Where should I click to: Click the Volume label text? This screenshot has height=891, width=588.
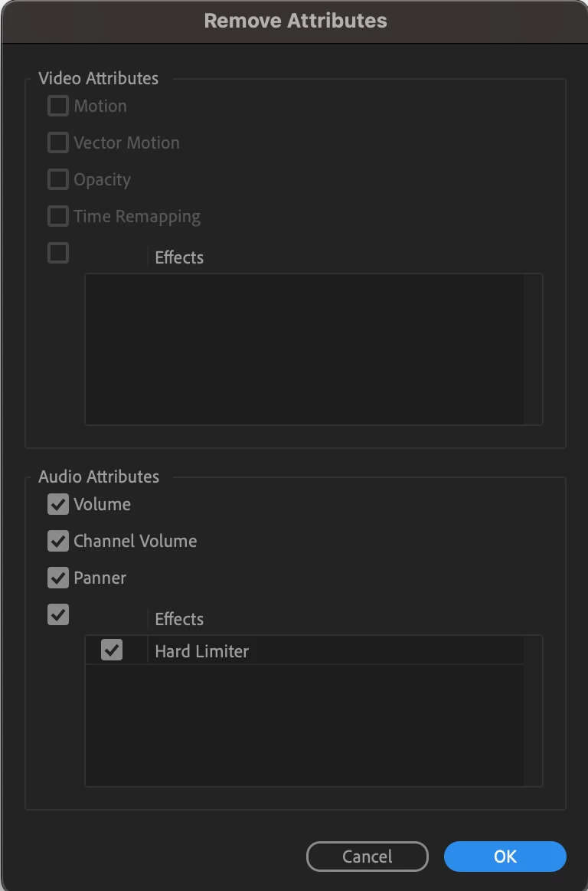103,505
